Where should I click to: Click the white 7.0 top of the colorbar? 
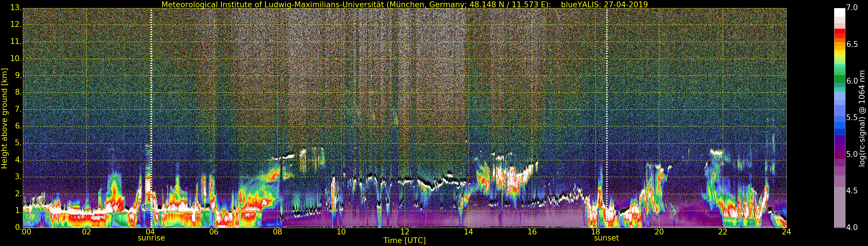coord(839,12)
